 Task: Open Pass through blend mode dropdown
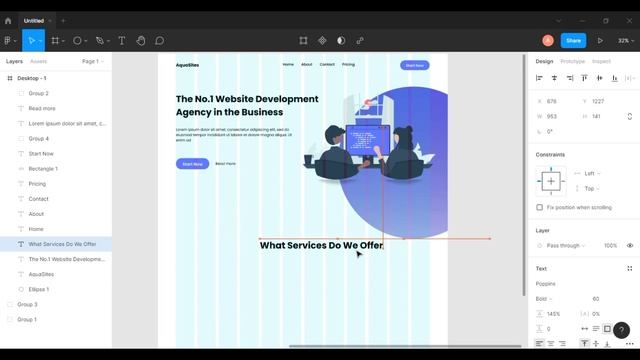(x=566, y=245)
